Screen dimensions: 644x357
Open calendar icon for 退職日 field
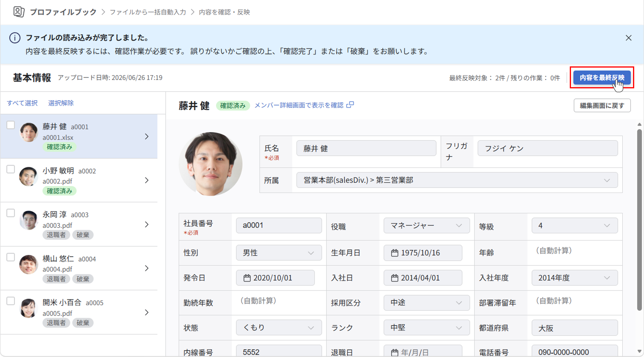click(x=394, y=352)
